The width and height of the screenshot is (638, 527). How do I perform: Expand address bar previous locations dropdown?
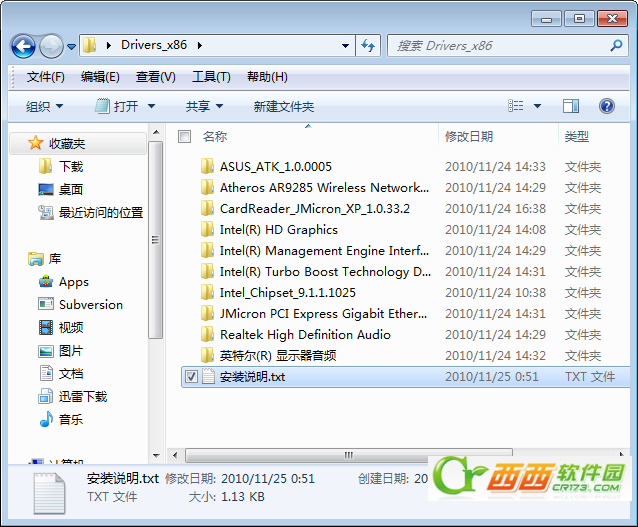coord(345,46)
